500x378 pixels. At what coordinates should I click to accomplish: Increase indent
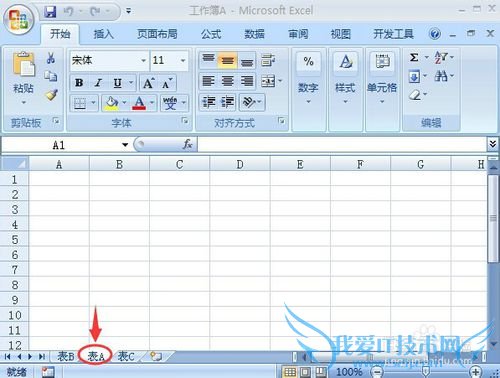coord(227,102)
